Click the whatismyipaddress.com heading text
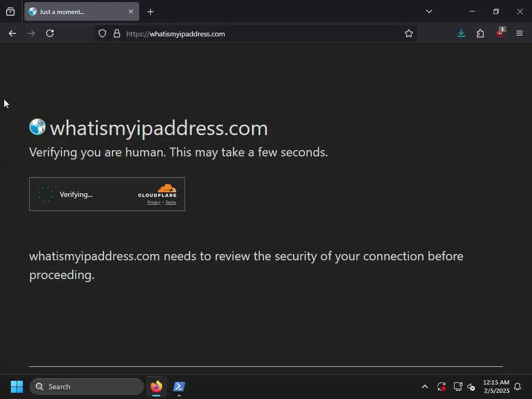This screenshot has height=399, width=532. coord(159,129)
